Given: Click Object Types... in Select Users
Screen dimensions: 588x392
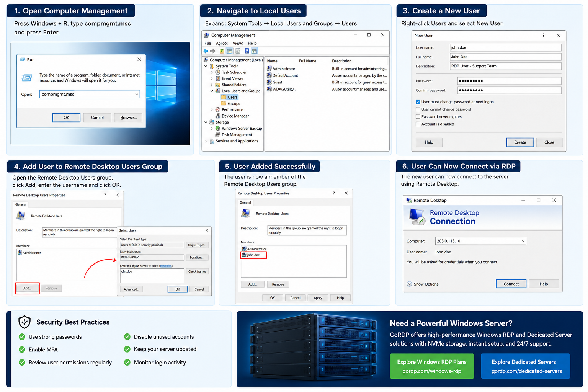Looking at the screenshot, I should tap(197, 245).
